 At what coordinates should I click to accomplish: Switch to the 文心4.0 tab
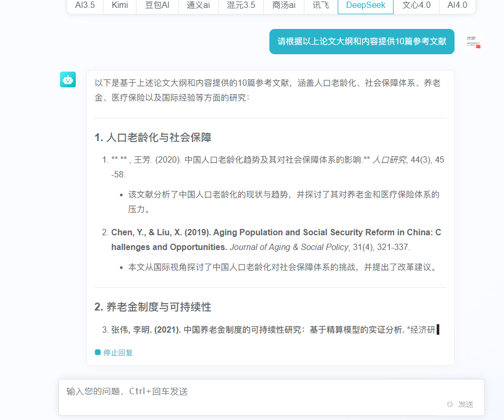pyautogui.click(x=416, y=5)
